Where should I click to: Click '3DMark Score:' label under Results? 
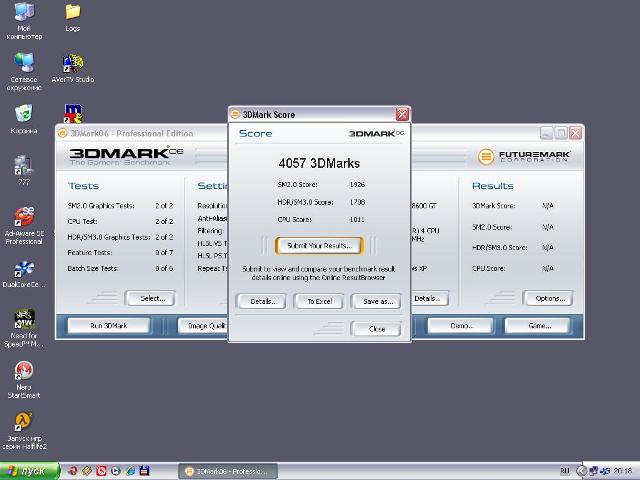[493, 205]
